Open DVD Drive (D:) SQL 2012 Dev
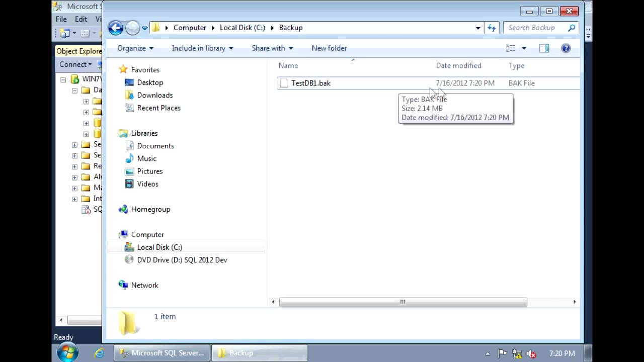The image size is (644, 362). pos(182,260)
